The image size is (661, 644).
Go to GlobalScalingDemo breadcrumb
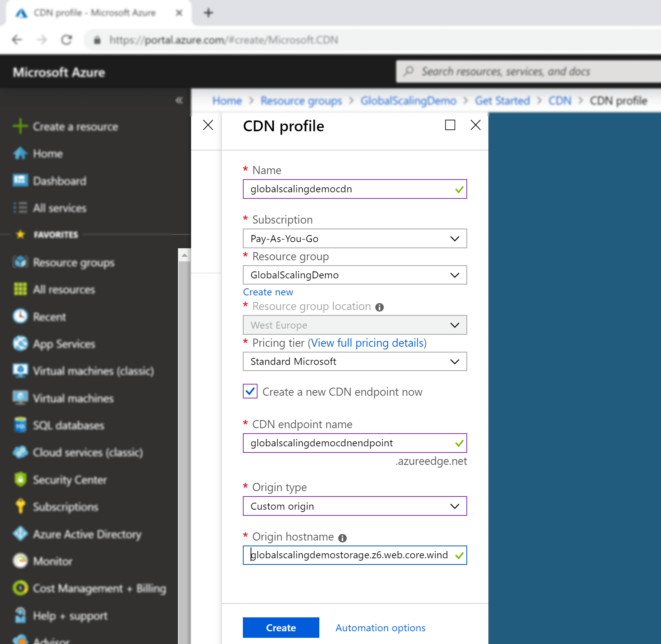click(x=408, y=101)
